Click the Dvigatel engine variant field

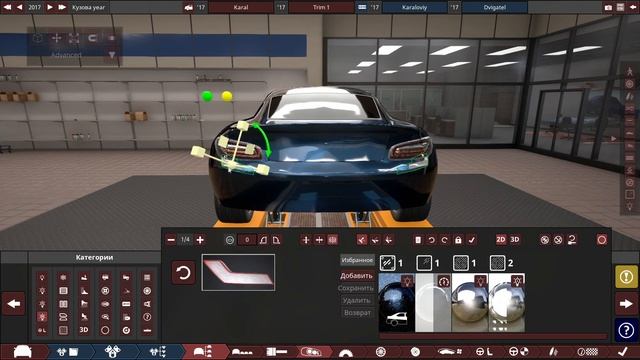click(495, 7)
